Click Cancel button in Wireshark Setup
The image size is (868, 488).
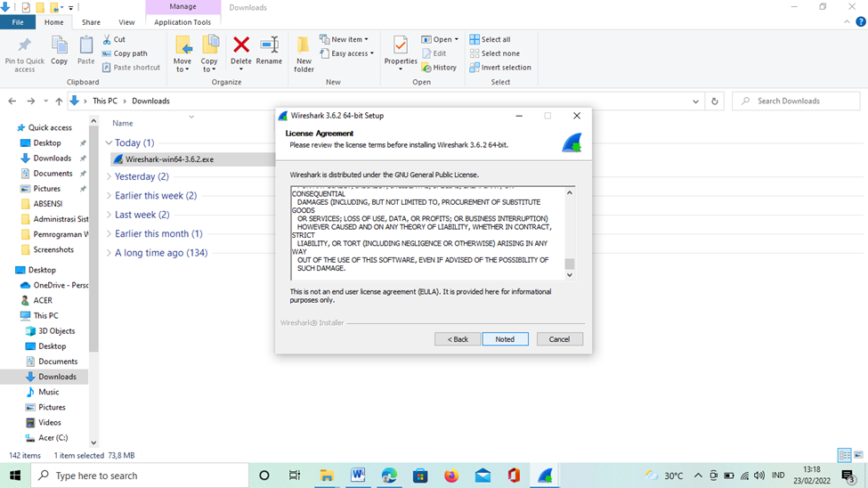tap(559, 339)
